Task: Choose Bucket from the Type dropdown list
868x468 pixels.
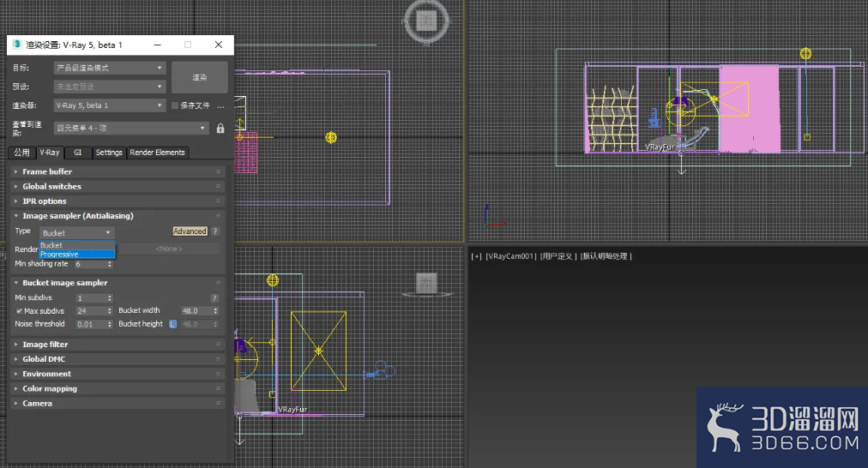Action: click(x=77, y=245)
